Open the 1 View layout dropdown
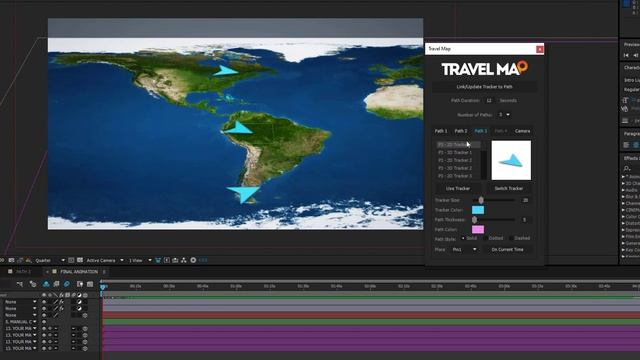This screenshot has height=360, width=640. click(x=140, y=260)
